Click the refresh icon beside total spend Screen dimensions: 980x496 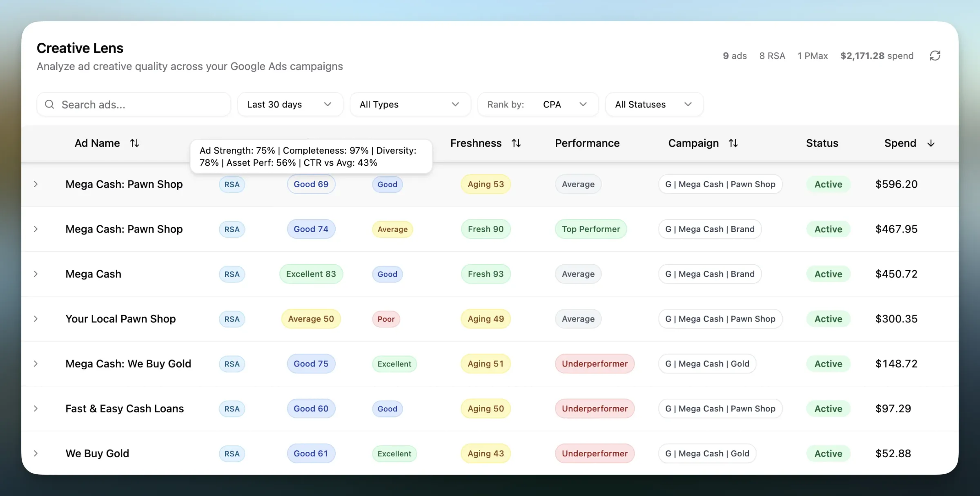(x=935, y=56)
